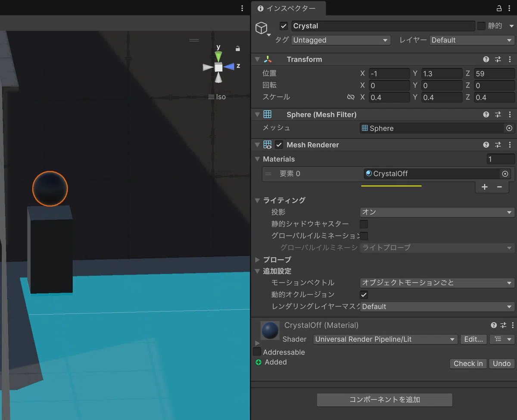Open the Sphere mesh object picker
The width and height of the screenshot is (517, 420).
[x=509, y=128]
